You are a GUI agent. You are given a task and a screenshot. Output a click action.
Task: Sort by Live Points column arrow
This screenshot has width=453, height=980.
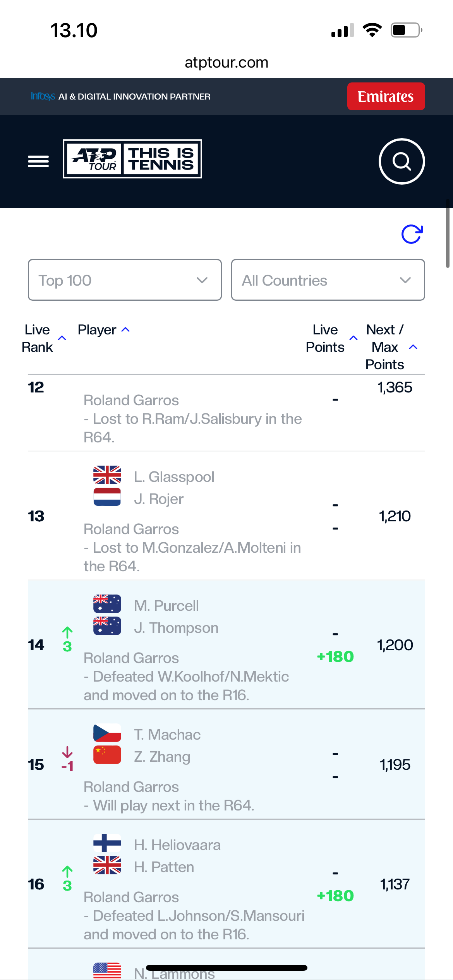point(353,338)
